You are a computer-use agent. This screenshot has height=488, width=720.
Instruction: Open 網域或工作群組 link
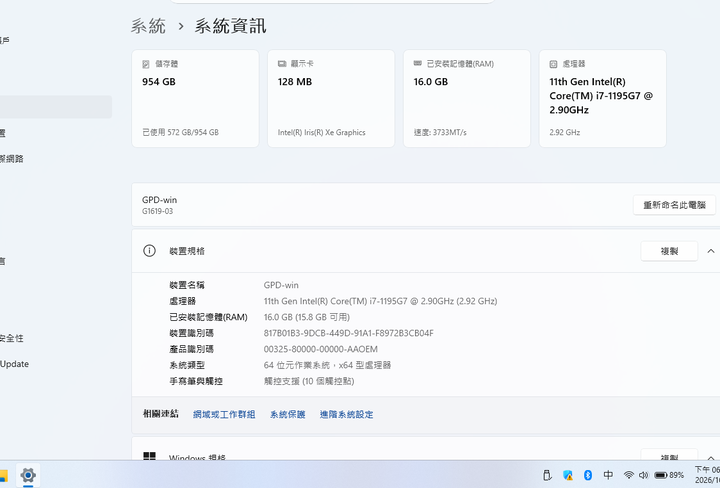coord(224,415)
